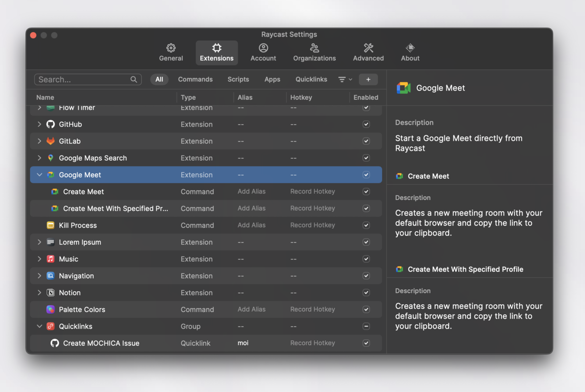Click the icon beside the Create Meet With Specified Profile heading in the detail panel
The height and width of the screenshot is (392, 585).
399,269
